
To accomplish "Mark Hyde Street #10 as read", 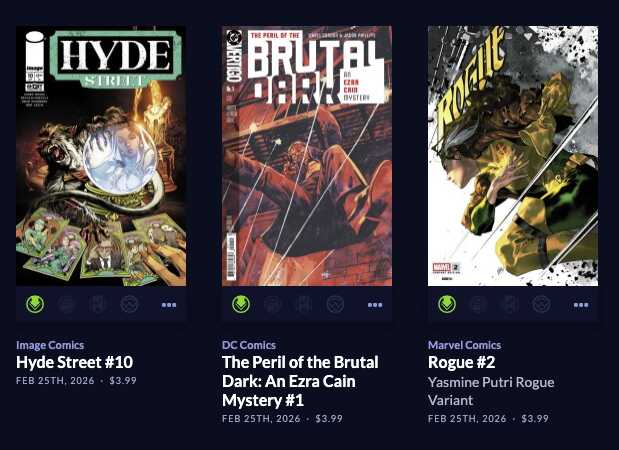I will pos(98,304).
